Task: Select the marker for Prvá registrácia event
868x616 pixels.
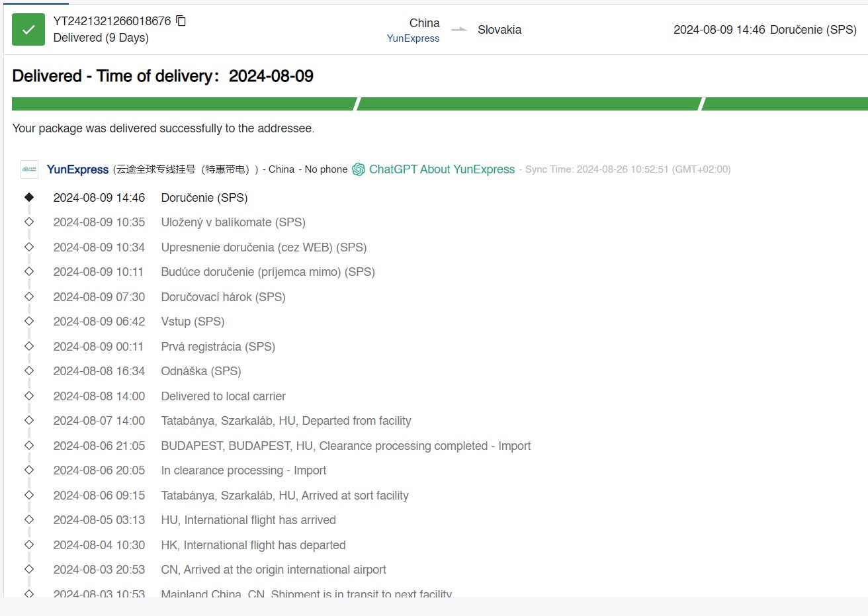Action: click(x=29, y=346)
